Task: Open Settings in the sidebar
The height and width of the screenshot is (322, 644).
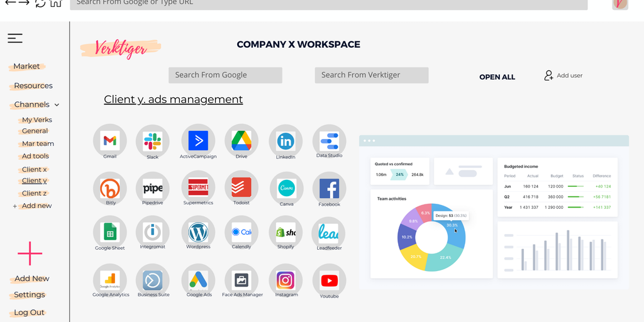Action: [x=29, y=295]
